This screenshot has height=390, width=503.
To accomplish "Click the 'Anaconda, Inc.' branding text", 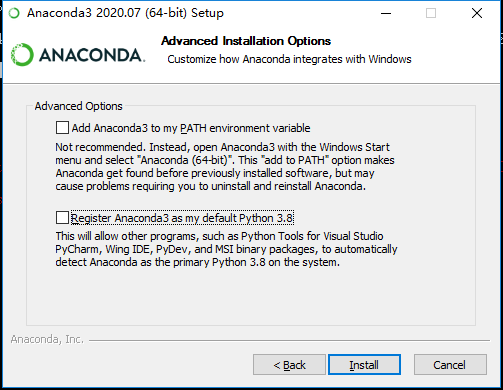I will click(47, 339).
